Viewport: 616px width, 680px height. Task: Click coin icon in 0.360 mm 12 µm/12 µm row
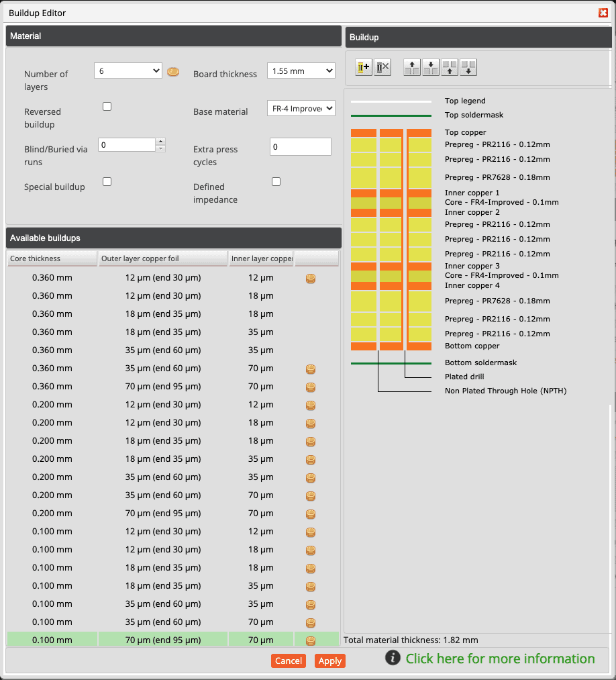click(311, 279)
